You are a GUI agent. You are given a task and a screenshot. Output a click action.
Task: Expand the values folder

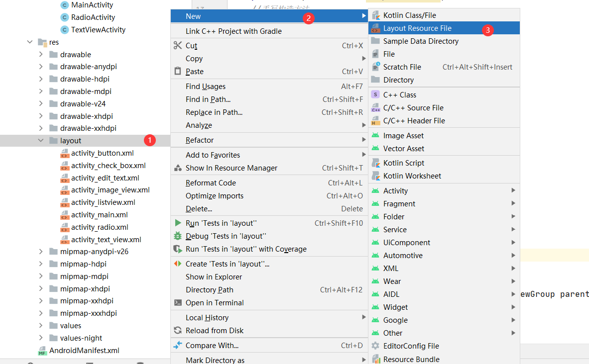pos(41,326)
